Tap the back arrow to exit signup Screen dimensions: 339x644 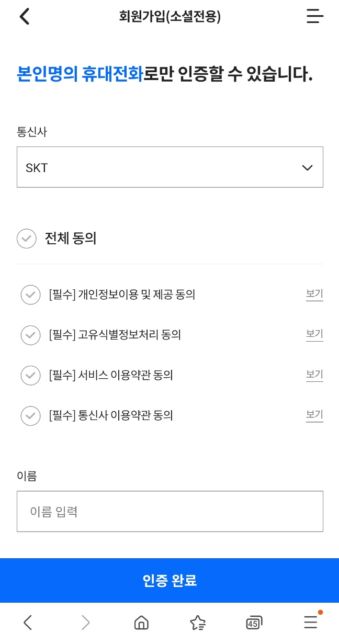(x=24, y=16)
